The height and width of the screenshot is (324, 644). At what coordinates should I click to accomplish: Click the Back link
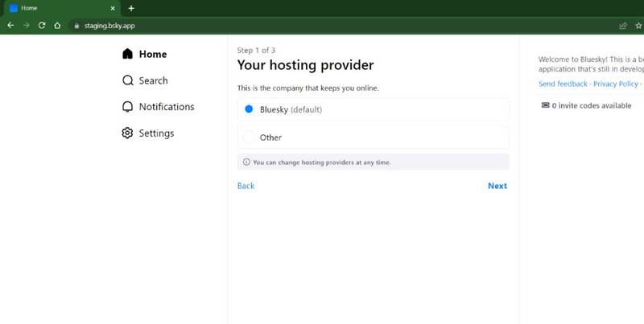[246, 186]
